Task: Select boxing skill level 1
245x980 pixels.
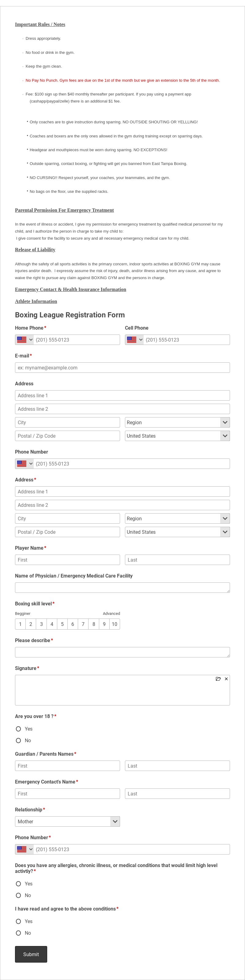Action: (x=20, y=624)
